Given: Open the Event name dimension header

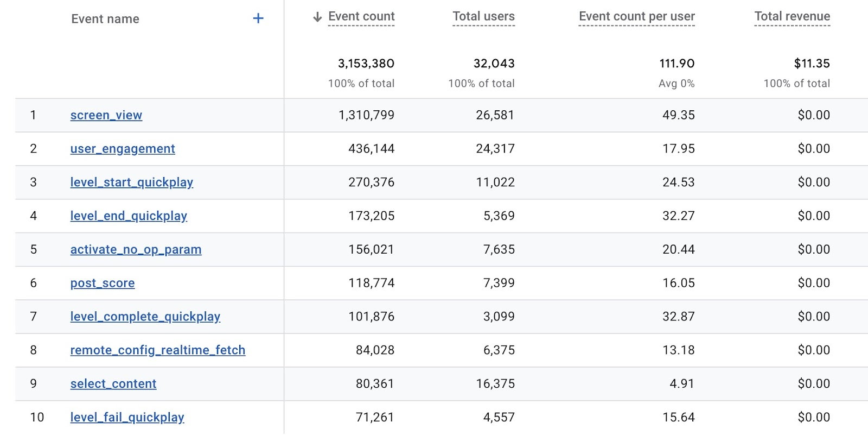Looking at the screenshot, I should click(105, 19).
